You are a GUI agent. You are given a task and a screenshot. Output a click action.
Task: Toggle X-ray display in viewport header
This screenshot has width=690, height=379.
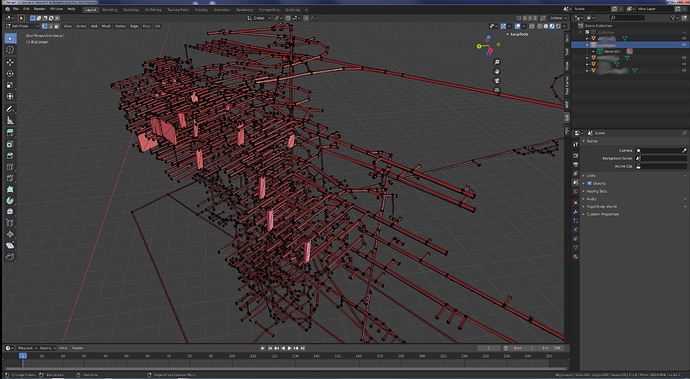pyautogui.click(x=532, y=26)
